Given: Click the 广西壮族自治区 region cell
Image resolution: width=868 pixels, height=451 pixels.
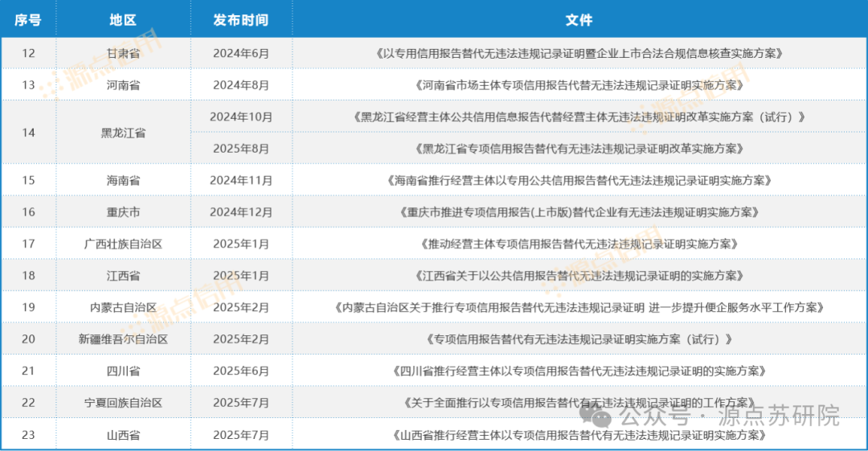Looking at the screenshot, I should [123, 244].
